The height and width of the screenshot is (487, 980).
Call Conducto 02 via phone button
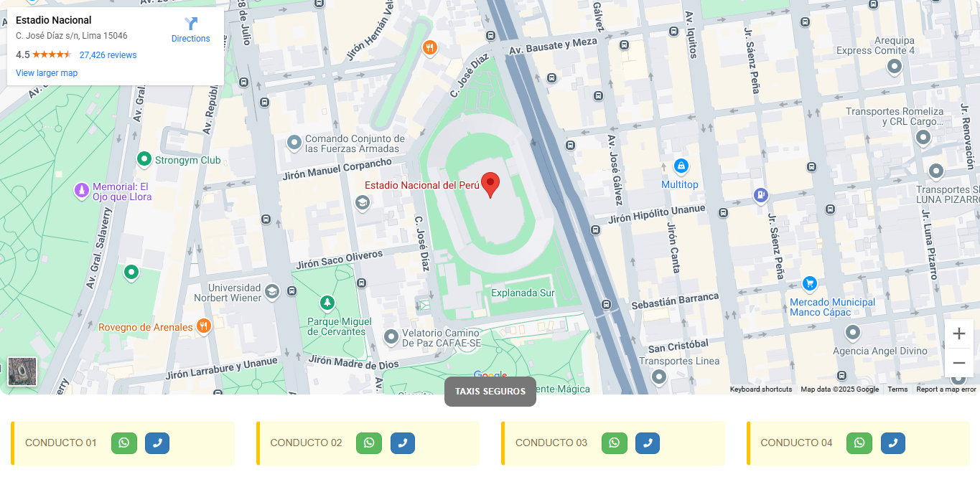(x=403, y=443)
